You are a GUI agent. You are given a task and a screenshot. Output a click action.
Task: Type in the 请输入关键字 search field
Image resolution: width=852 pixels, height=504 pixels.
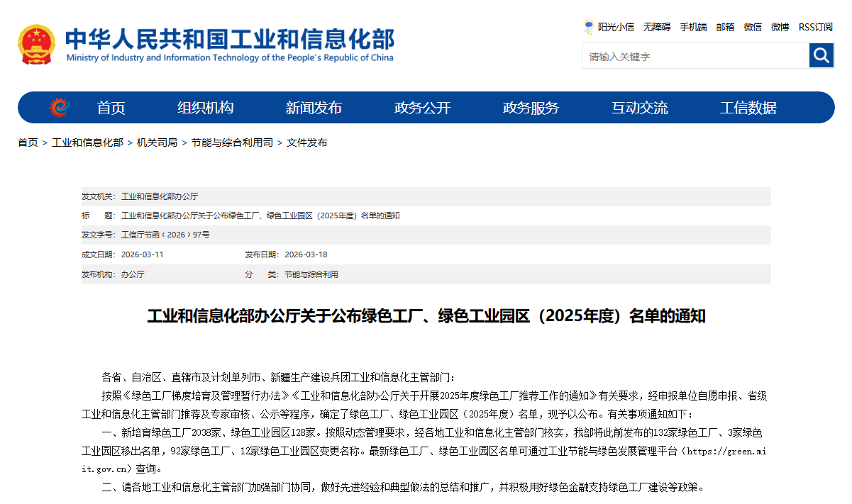pos(695,56)
